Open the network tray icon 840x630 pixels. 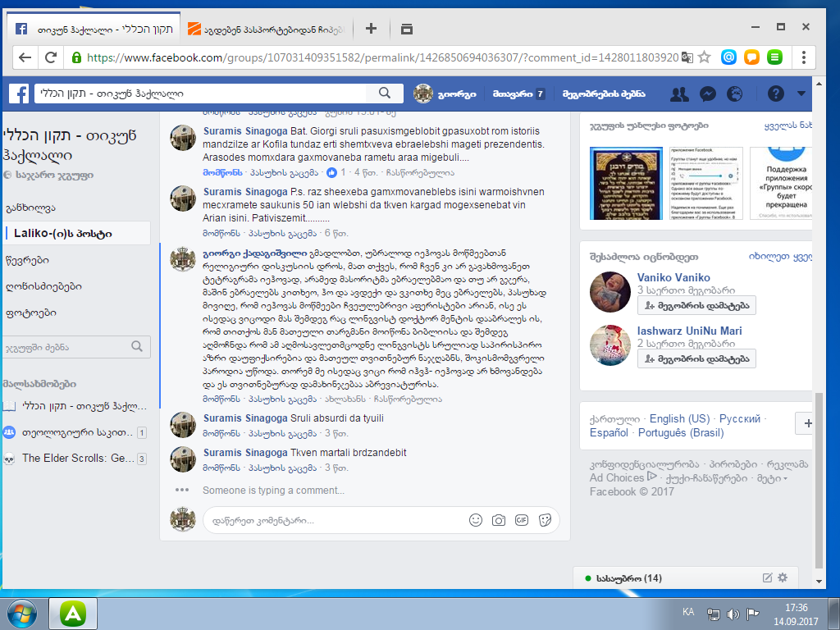coord(713,614)
